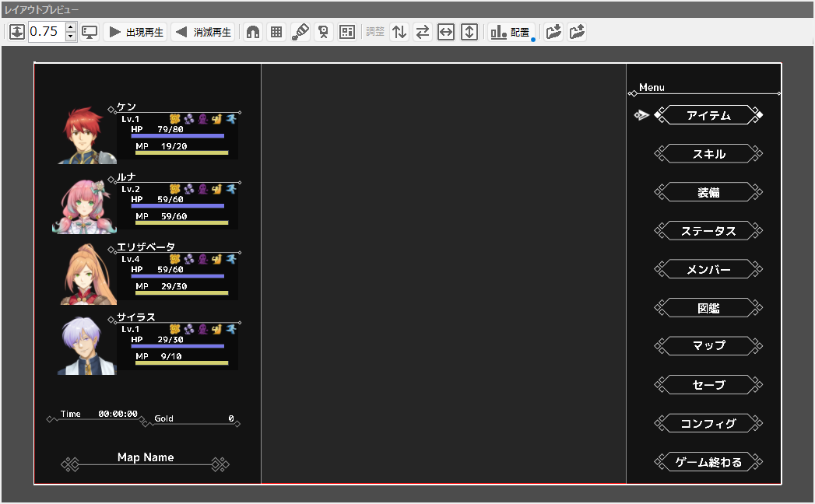
Task: Click the import folder icon
Action: point(553,32)
